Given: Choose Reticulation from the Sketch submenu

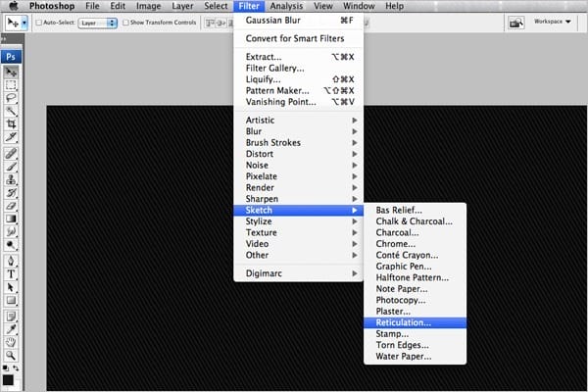Looking at the screenshot, I should click(403, 321).
